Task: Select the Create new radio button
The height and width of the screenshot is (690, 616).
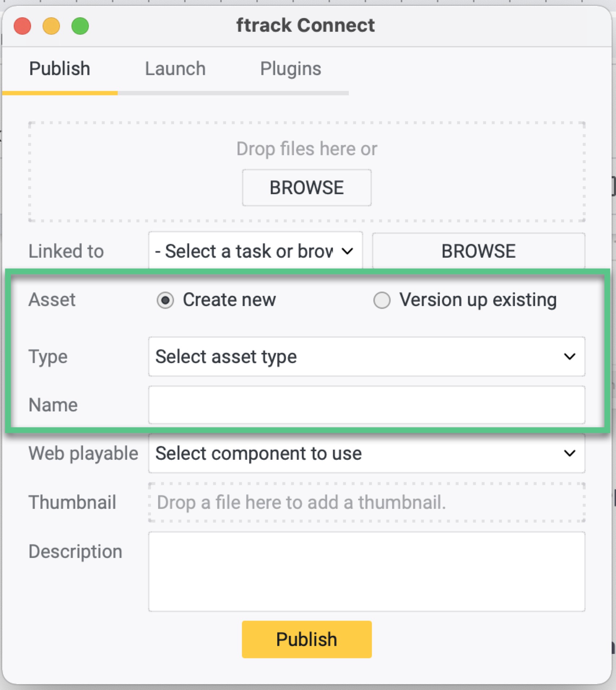Action: (165, 300)
